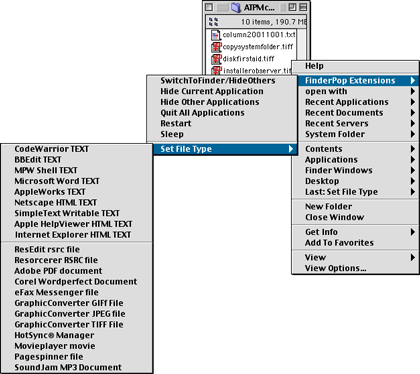Select Add To Favorites
The height and width of the screenshot is (374, 420).
click(355, 243)
